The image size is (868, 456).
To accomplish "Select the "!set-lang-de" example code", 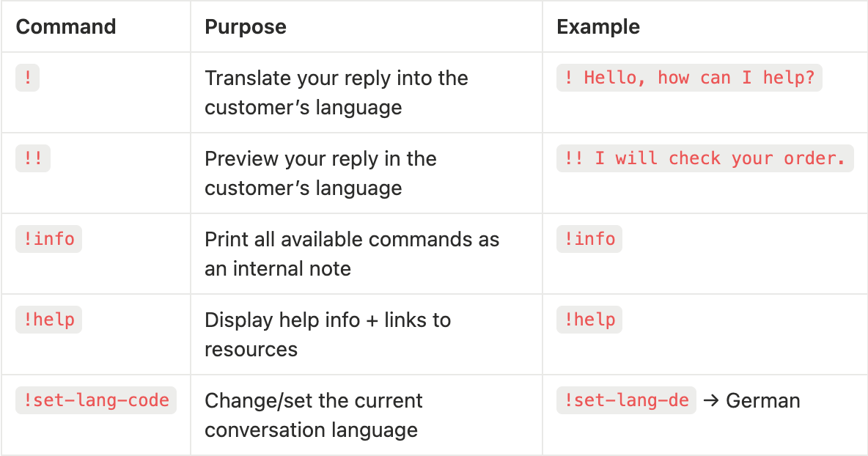I will [x=626, y=400].
